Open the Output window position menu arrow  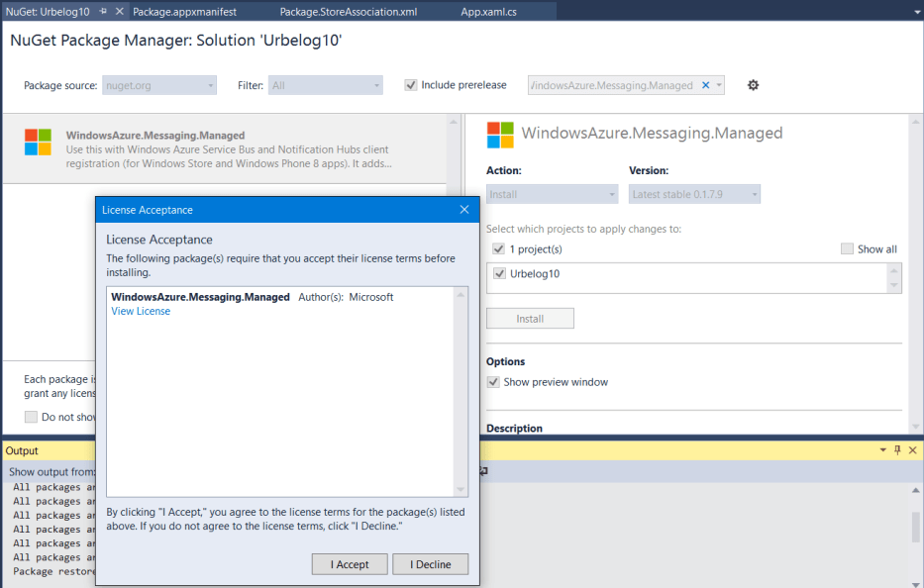(x=881, y=450)
